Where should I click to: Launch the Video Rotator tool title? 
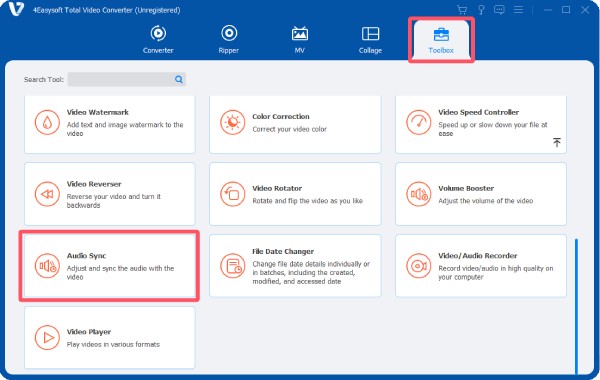tap(277, 188)
